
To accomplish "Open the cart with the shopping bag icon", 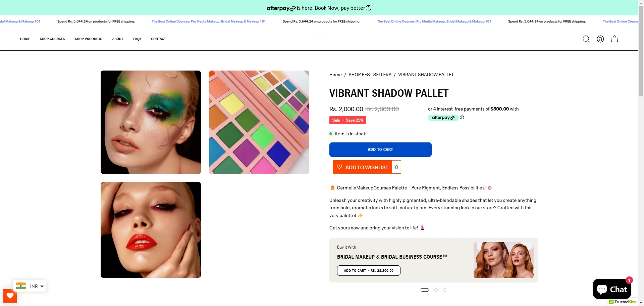I will coord(614,39).
